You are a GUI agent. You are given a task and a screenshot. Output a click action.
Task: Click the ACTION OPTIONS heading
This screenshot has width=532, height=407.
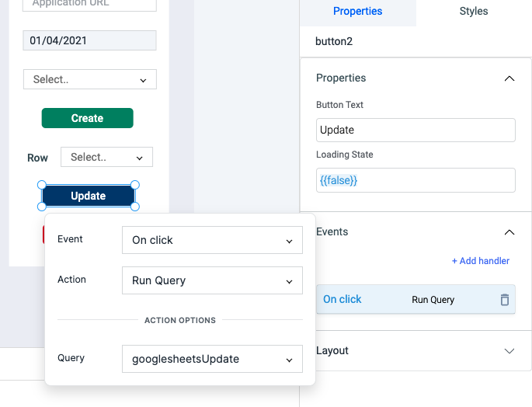180,320
